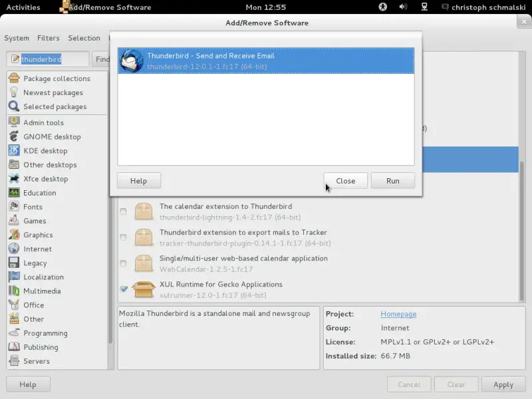The height and width of the screenshot is (399, 532).
Task: Open the Selection menu
Action: point(84,38)
